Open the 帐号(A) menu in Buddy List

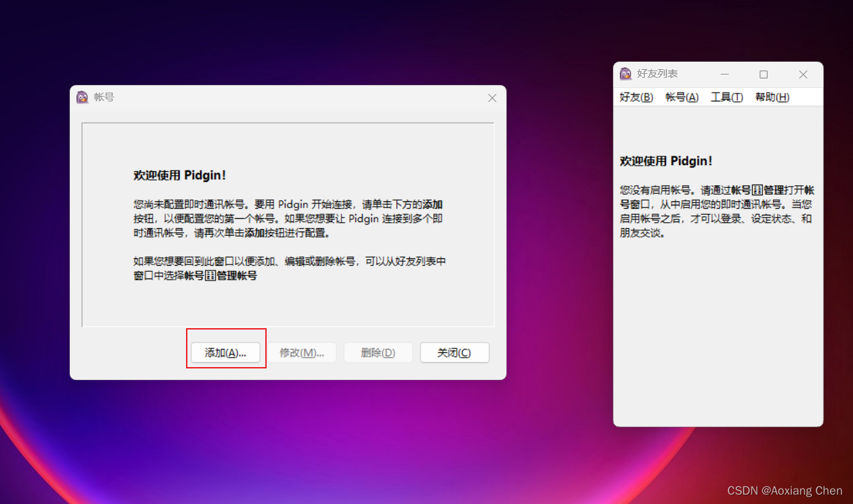(682, 97)
